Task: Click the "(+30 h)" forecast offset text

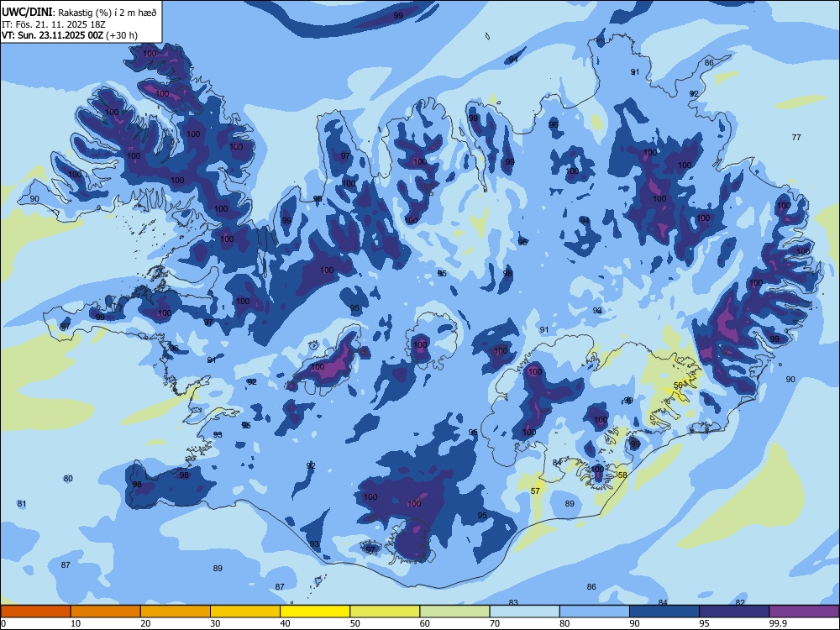Action: (122, 35)
